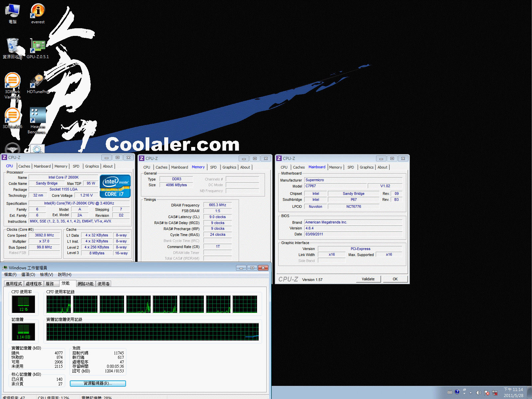The image size is (532, 399).
Task: Click the LPCIO model NCT6776 field
Action: tap(353, 206)
